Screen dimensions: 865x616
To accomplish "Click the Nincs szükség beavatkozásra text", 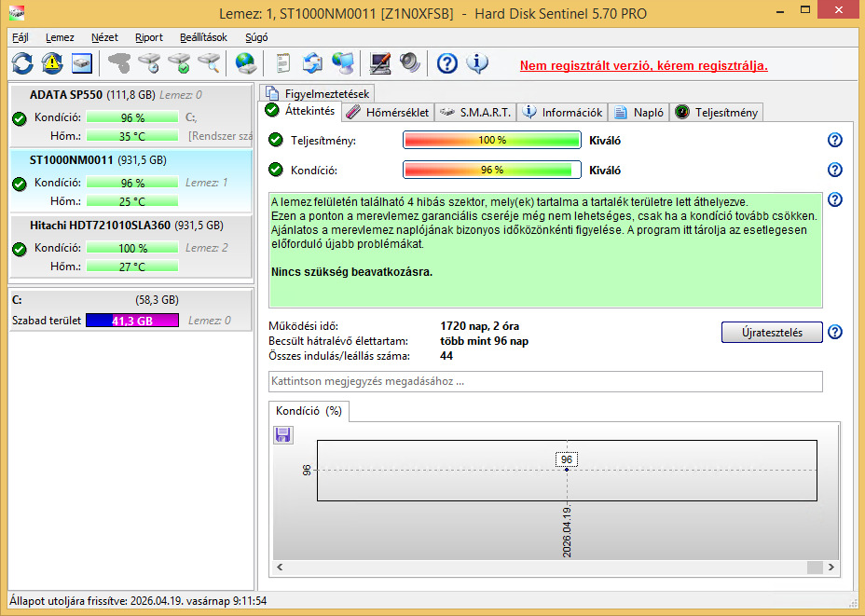I will pyautogui.click(x=352, y=272).
